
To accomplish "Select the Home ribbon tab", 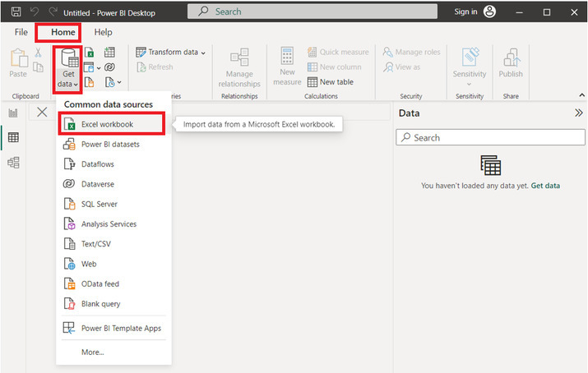I will coord(63,32).
